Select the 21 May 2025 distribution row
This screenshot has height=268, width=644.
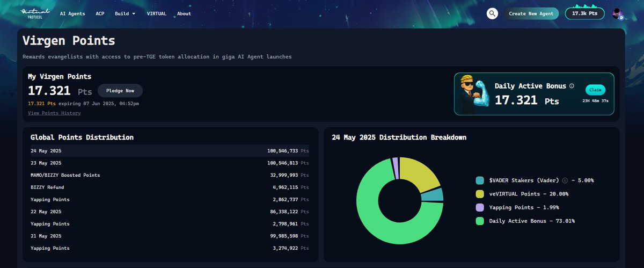[x=170, y=236]
